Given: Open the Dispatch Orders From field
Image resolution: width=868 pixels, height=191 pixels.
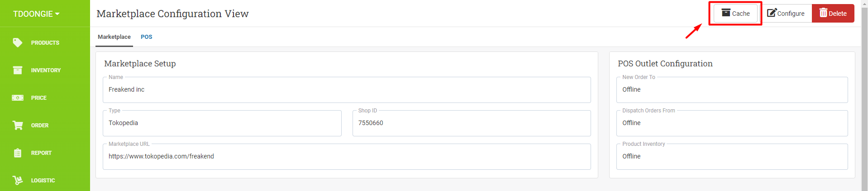Looking at the screenshot, I should click(x=732, y=123).
